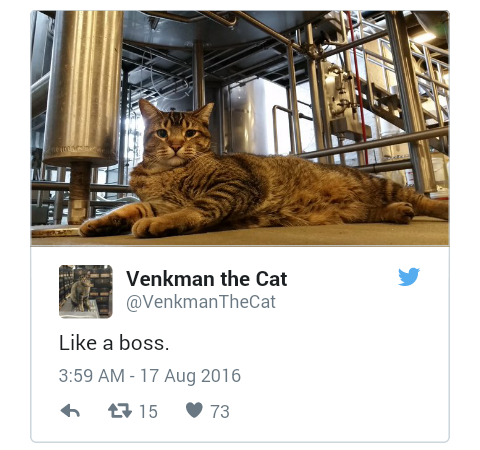Click the cat's front paws in photo
This screenshot has width=480, height=450.
133,226
